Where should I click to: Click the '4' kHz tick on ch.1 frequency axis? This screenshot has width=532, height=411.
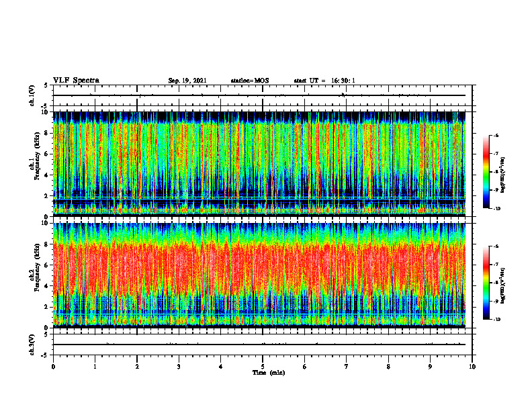pos(47,175)
